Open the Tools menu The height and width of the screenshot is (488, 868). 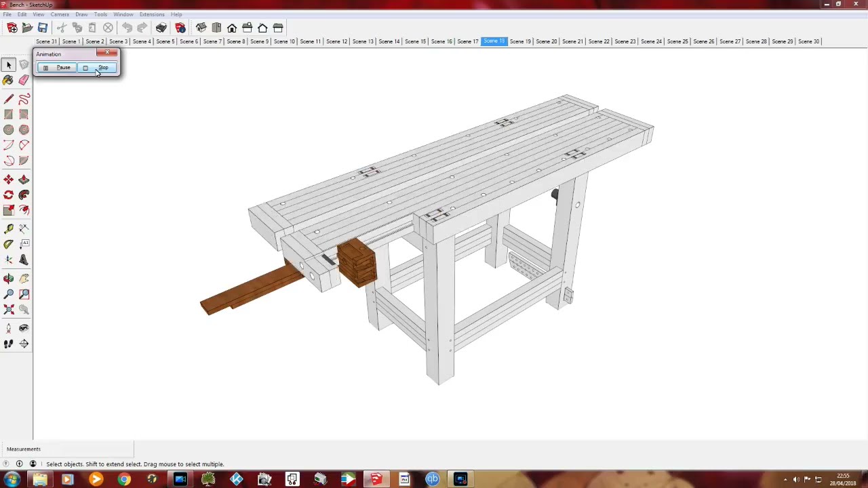point(100,14)
